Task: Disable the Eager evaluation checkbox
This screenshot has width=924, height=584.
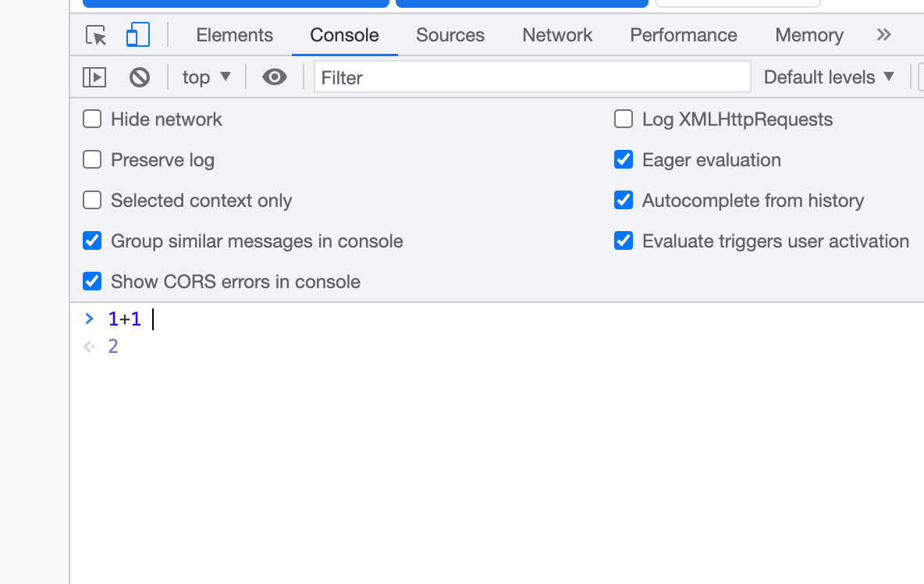Action: 624,160
